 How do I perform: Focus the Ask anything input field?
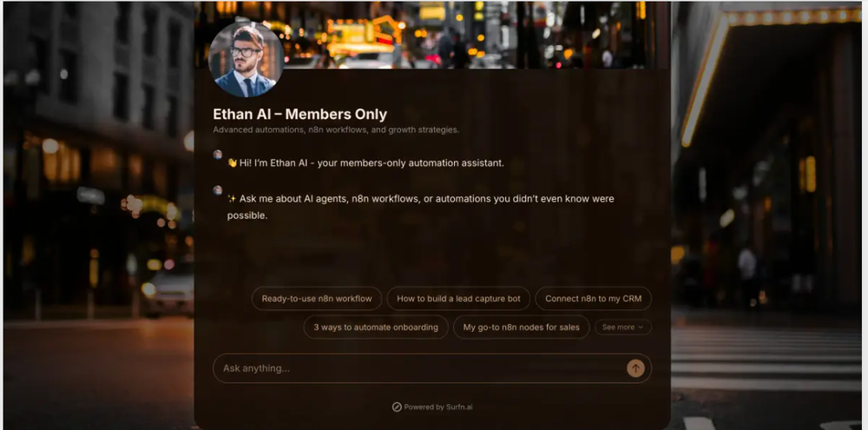419,368
